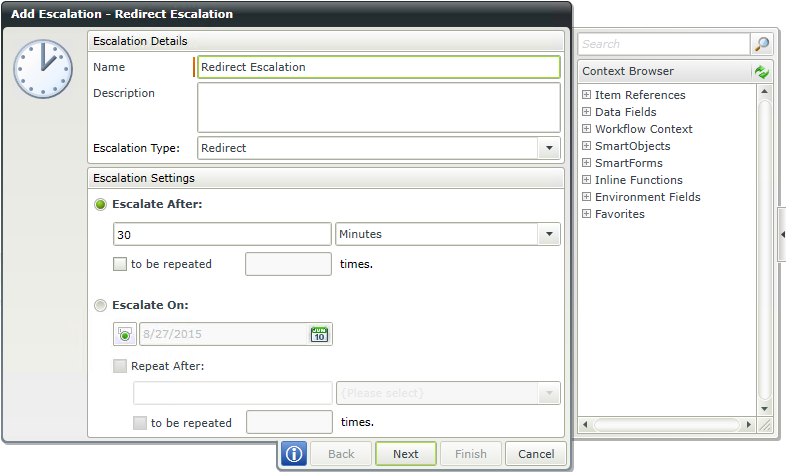786x472 pixels.
Task: Expand the Item References tree node
Action: tap(586, 95)
